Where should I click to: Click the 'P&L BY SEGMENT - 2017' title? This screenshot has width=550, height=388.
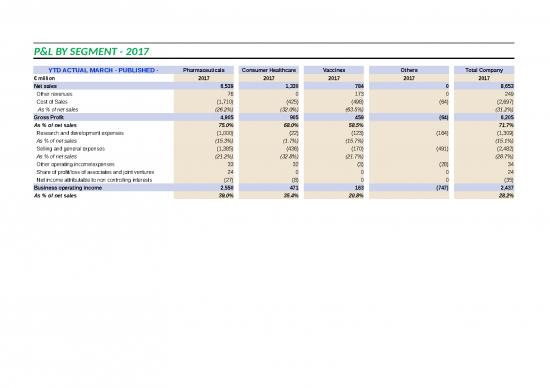pyautogui.click(x=91, y=52)
